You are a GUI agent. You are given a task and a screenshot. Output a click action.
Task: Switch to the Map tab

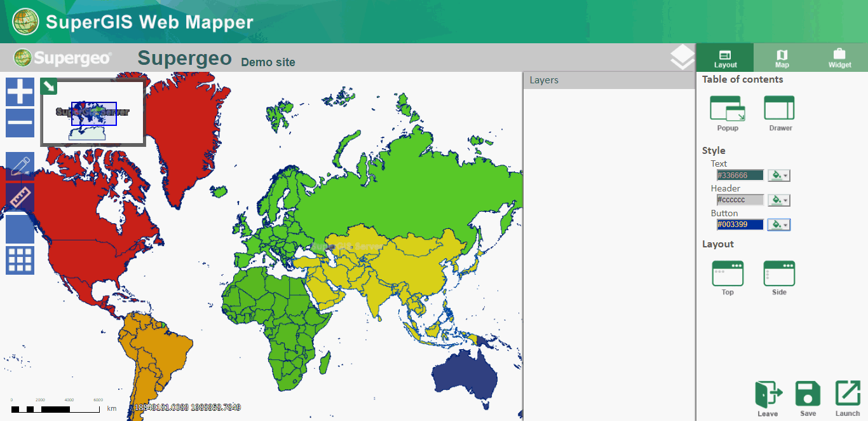(782, 58)
